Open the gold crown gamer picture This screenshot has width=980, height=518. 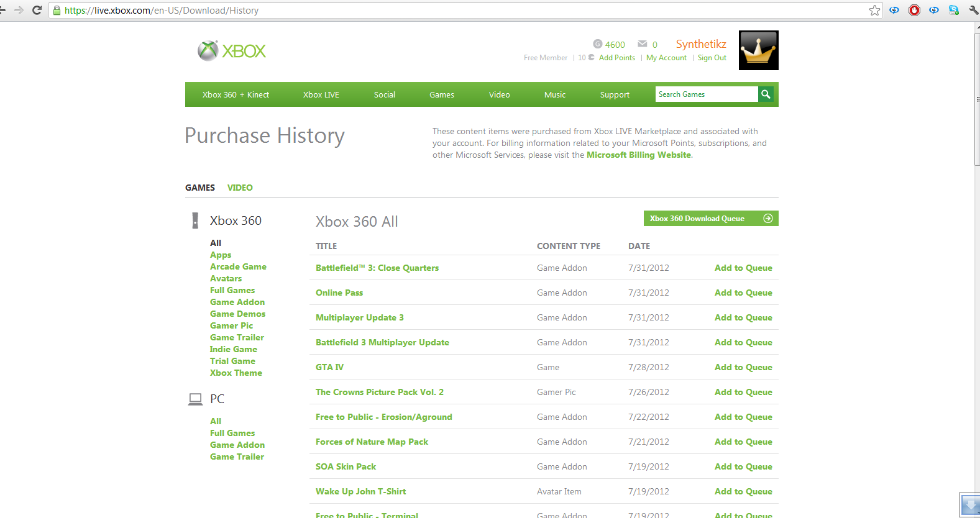(758, 50)
